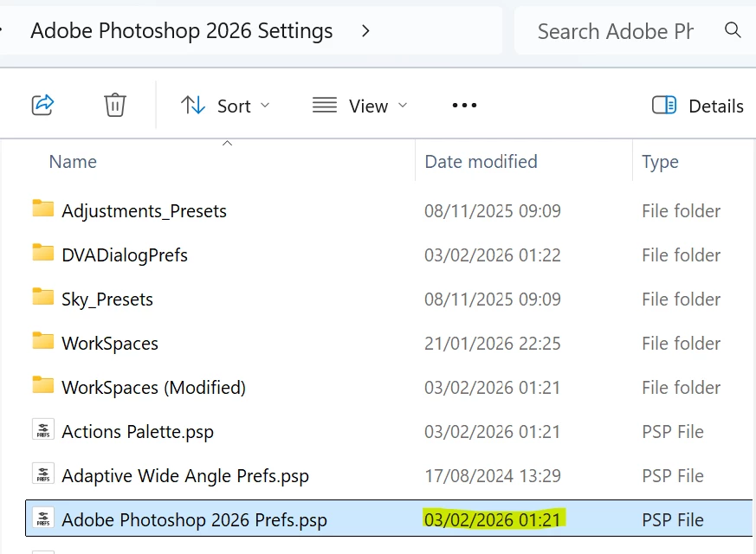The width and height of the screenshot is (756, 554).
Task: Click the date 17/08/2024 13:29
Action: point(492,476)
